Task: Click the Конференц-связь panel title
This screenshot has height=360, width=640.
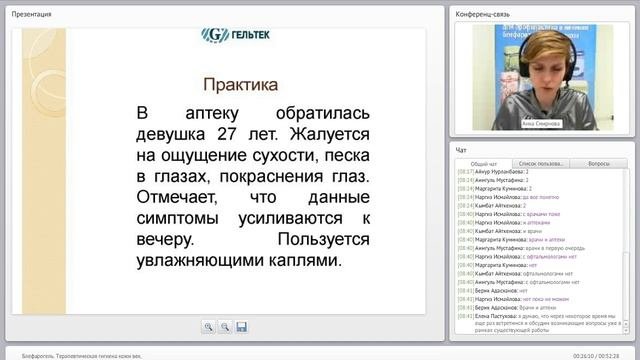Action: coord(482,14)
